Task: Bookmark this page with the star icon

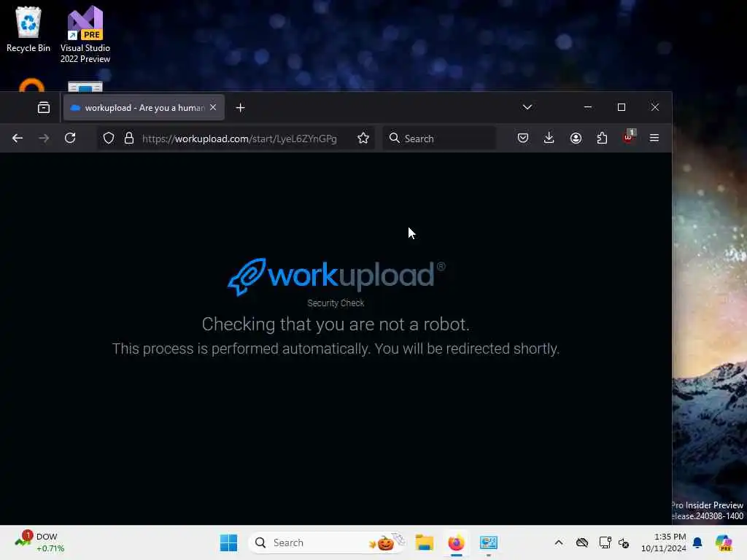Action: 363,138
